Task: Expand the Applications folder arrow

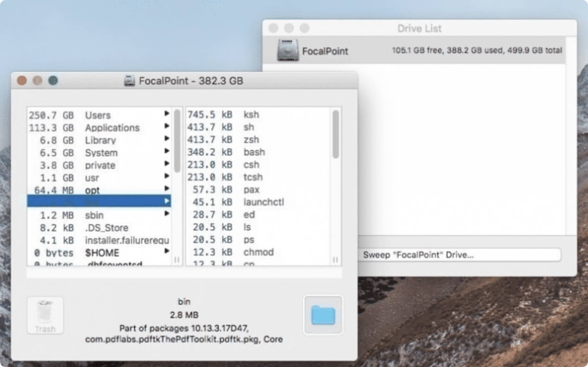Action: point(167,126)
